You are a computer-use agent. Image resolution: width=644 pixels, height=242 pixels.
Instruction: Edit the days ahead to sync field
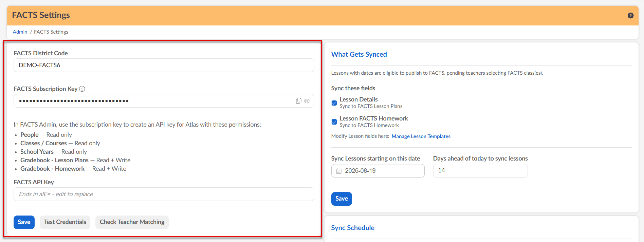tap(480, 171)
